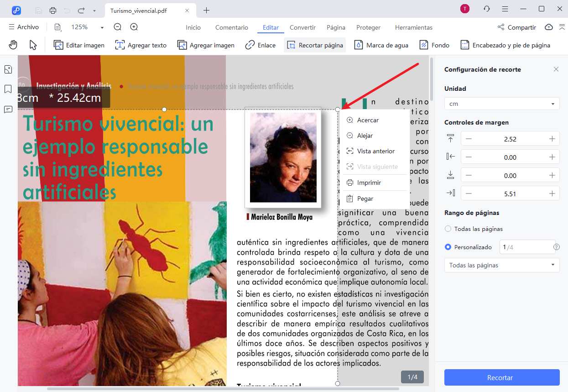Select the Todas las páginas radio option
The height and width of the screenshot is (392, 568).
(x=448, y=229)
